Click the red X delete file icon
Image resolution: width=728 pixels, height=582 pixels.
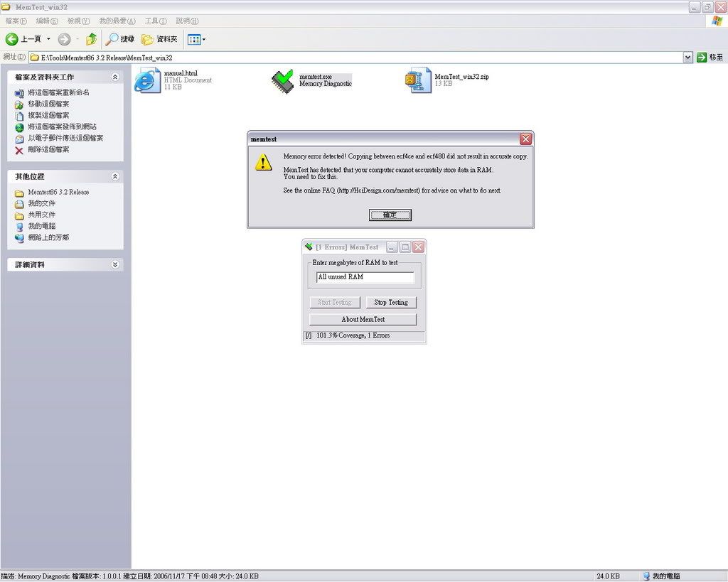[19, 150]
